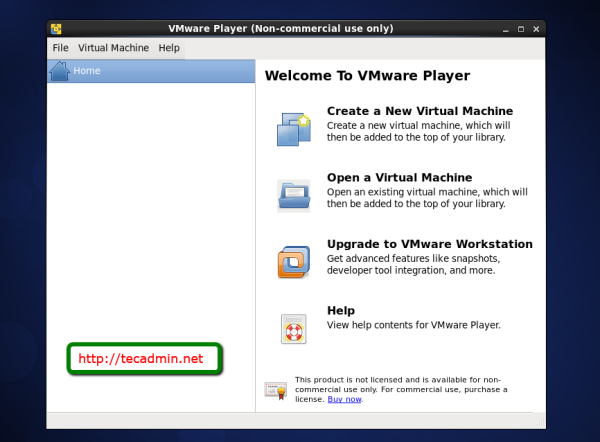Click the "Upgrade to VMware Workstation" heading
Screen dimensions: 600x442
pyautogui.click(x=429, y=244)
